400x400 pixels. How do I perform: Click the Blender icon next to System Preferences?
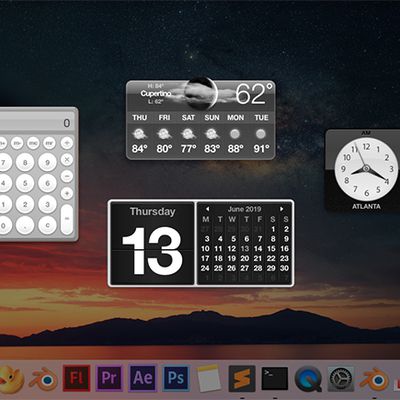click(374, 380)
